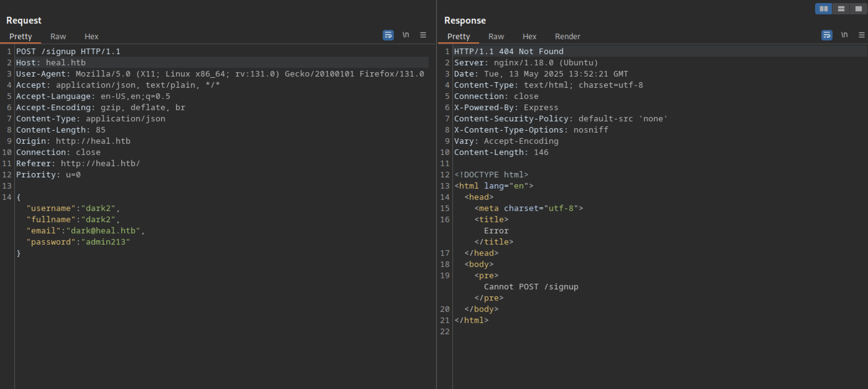The width and height of the screenshot is (868, 389).
Task: Toggle word wrap icon in Request panel
Action: click(x=388, y=35)
